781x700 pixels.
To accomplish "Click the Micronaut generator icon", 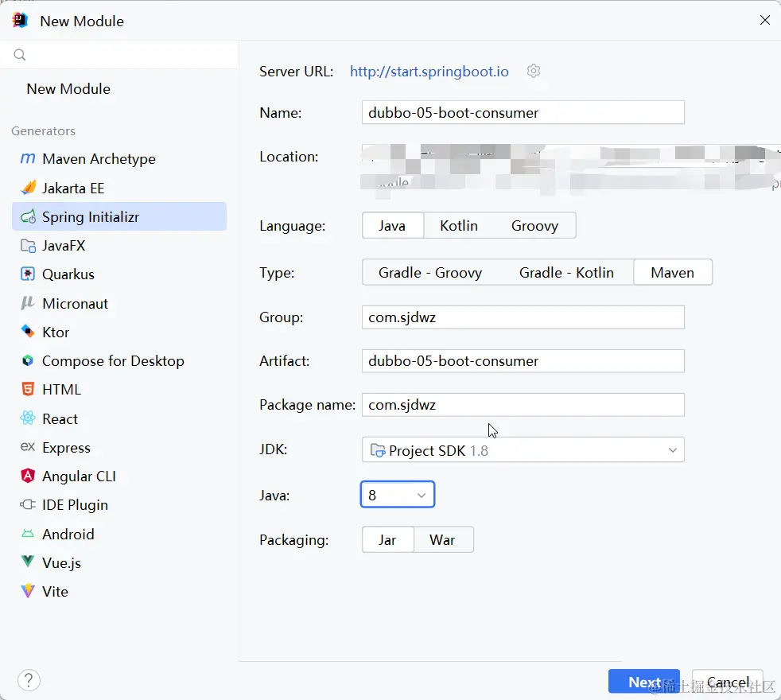I will (27, 303).
